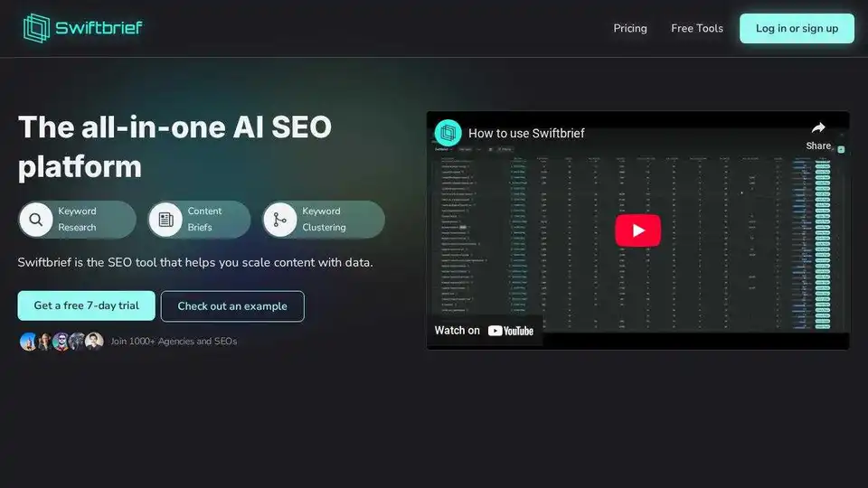Select the Keyword Research magnifier icon
868x488 pixels.
point(36,220)
